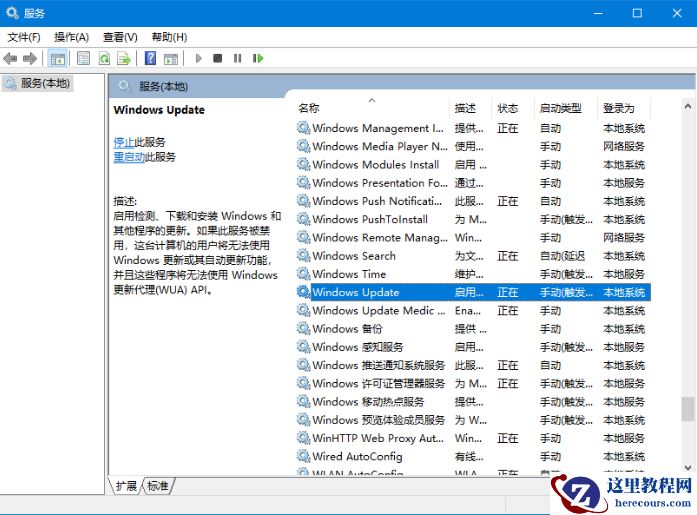The height and width of the screenshot is (515, 697).
Task: Click gear icon of WinHTTP Web Proxy row
Action: point(304,438)
